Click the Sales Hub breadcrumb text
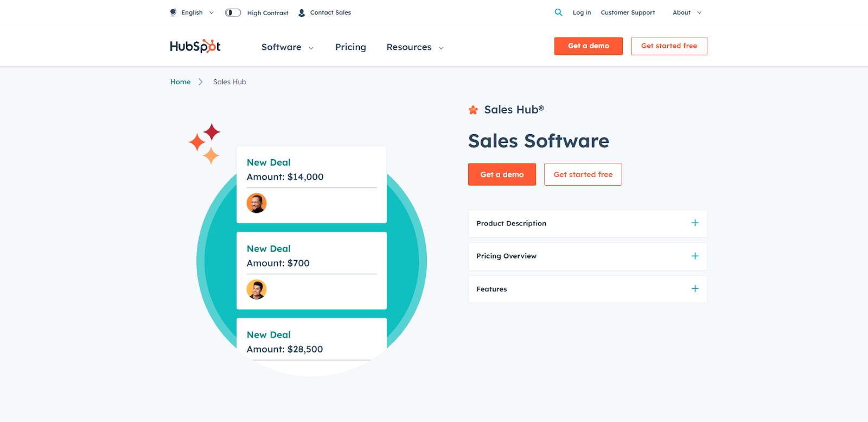Screen dimensions: 868x422 (229, 82)
